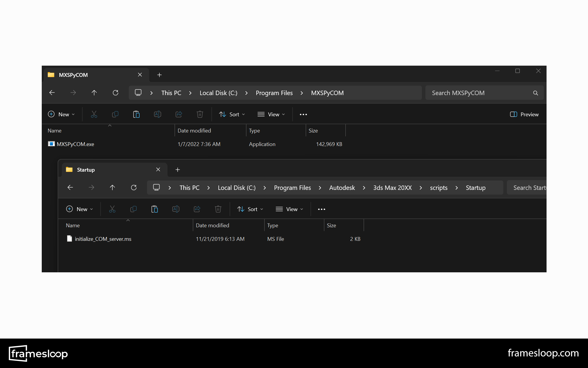Click This PC in MXSPyCOM address bar
The width and height of the screenshot is (588, 368).
[171, 93]
